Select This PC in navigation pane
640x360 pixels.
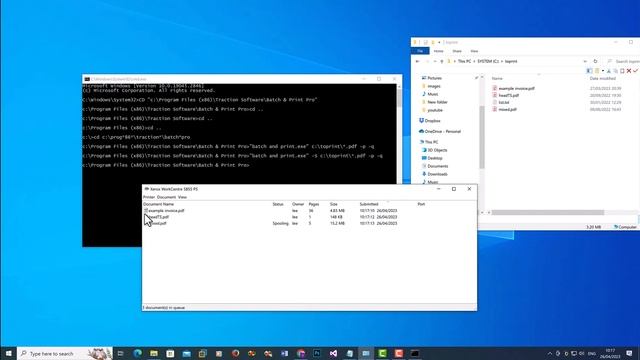(431, 142)
